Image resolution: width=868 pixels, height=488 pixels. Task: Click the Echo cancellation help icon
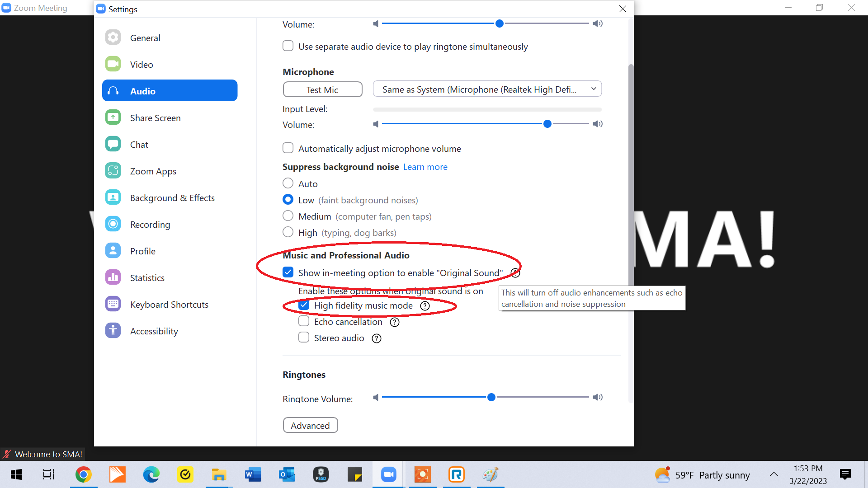point(395,322)
